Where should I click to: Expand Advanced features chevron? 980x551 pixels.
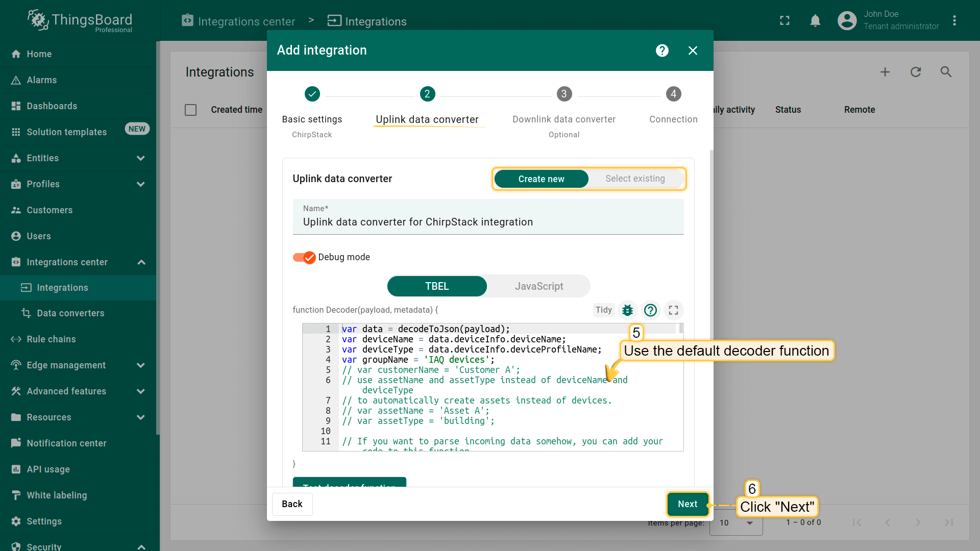pos(141,391)
